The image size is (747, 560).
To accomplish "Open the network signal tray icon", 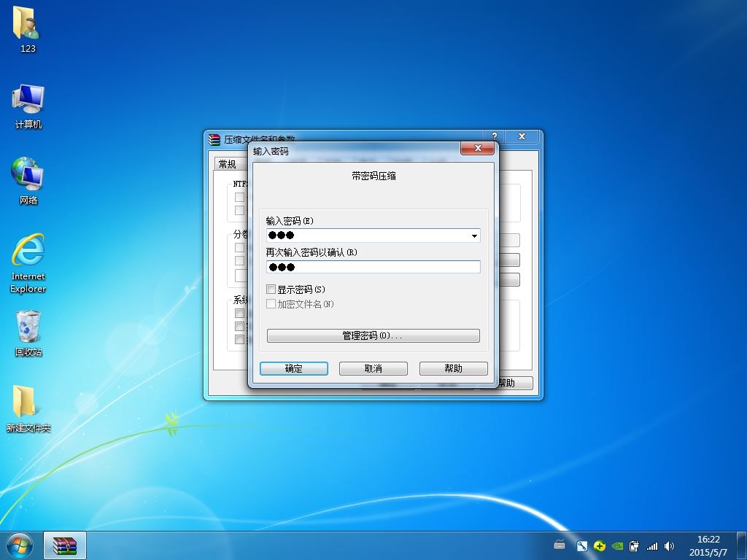I will 651,546.
